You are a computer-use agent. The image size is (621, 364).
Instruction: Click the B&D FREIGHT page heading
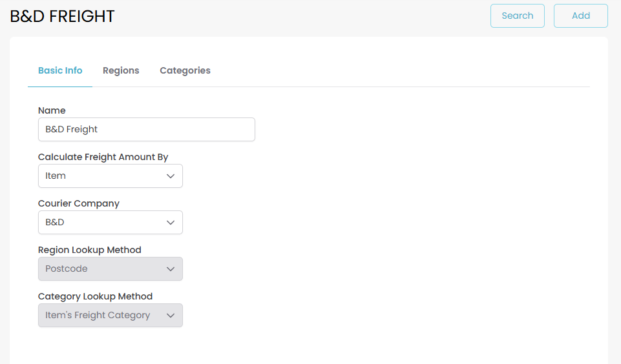click(62, 16)
